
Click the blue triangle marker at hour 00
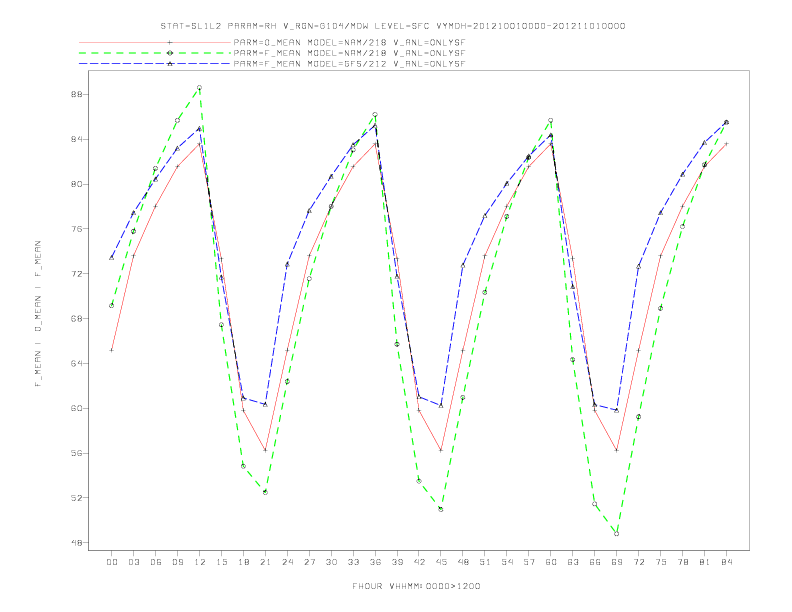[112, 258]
